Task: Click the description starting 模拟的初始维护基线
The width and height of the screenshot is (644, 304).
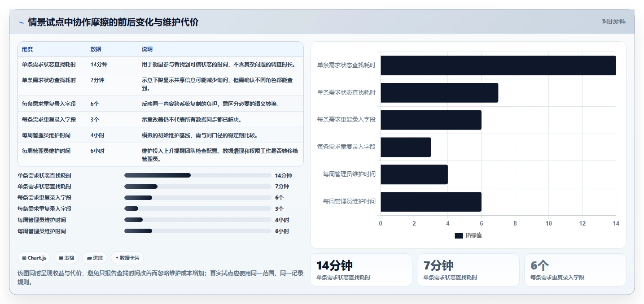Action: click(x=200, y=135)
